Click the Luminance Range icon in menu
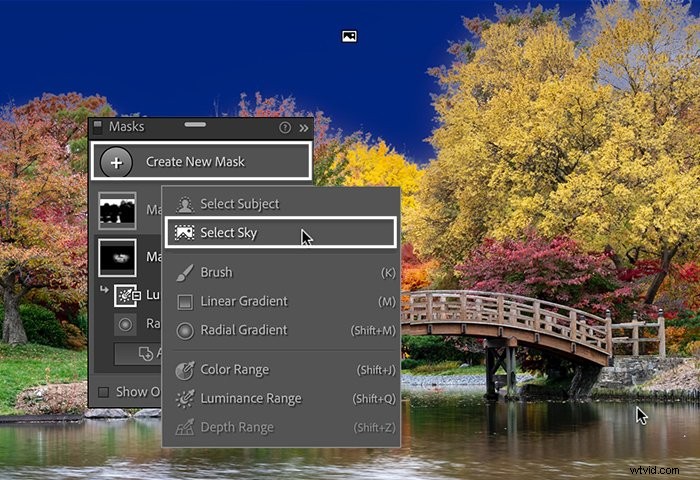The height and width of the screenshot is (480, 700). click(185, 399)
